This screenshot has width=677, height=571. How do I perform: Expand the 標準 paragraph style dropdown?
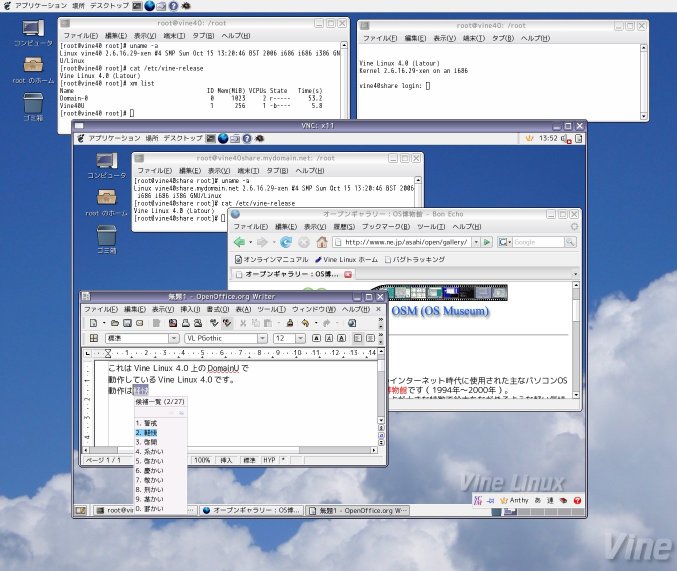174,338
